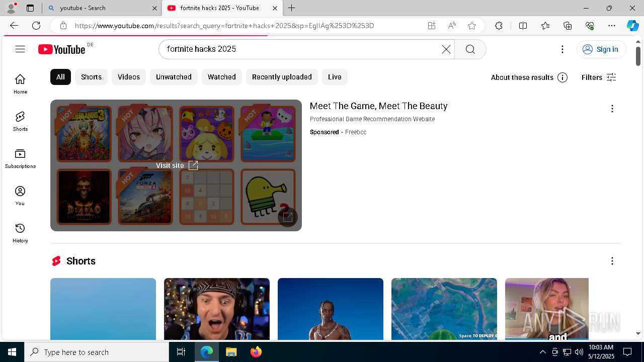This screenshot has height=362, width=644.
Task: Open a new browser tab
Action: pyautogui.click(x=292, y=8)
